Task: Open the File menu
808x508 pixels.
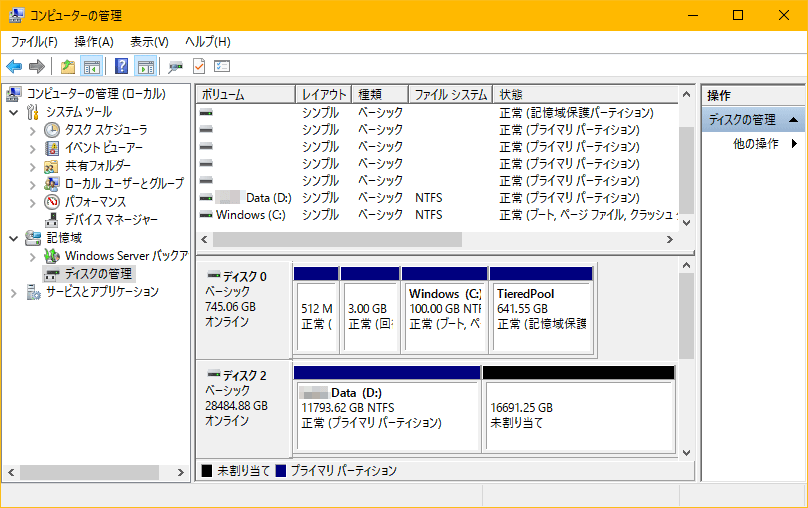Action: point(34,42)
